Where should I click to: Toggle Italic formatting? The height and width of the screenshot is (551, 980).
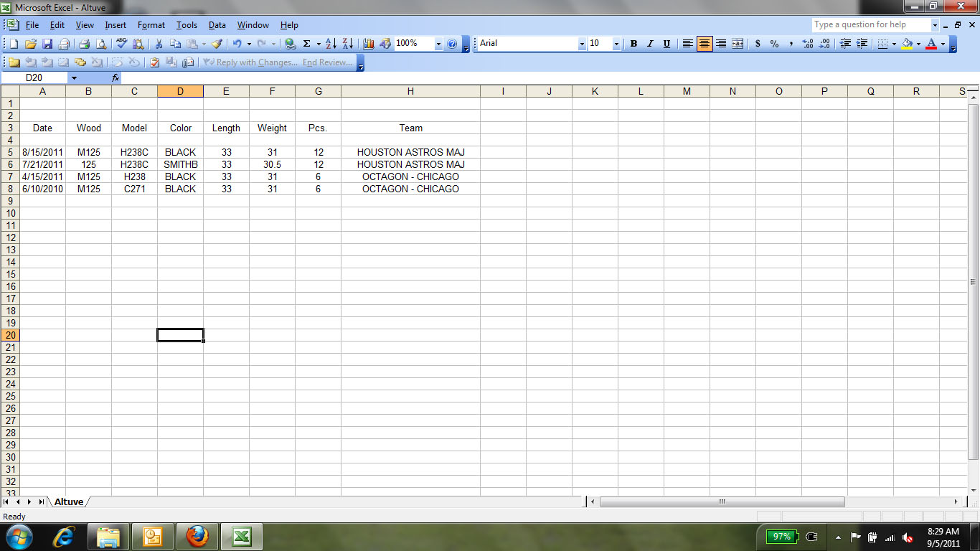650,44
